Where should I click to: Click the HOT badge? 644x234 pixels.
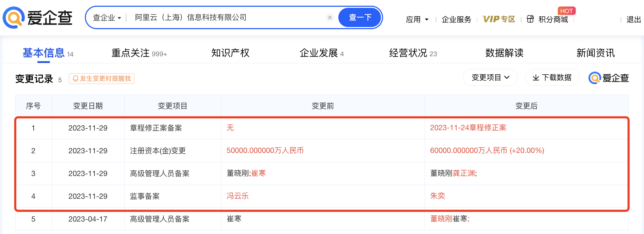[x=566, y=11]
